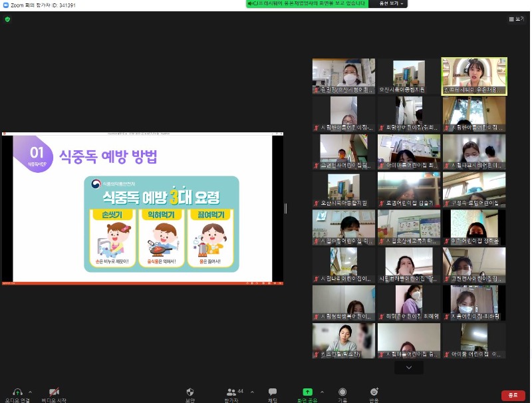Screen dimensions: 532x403
Task: Click the red 종료 end meeting button
Action: (513, 395)
